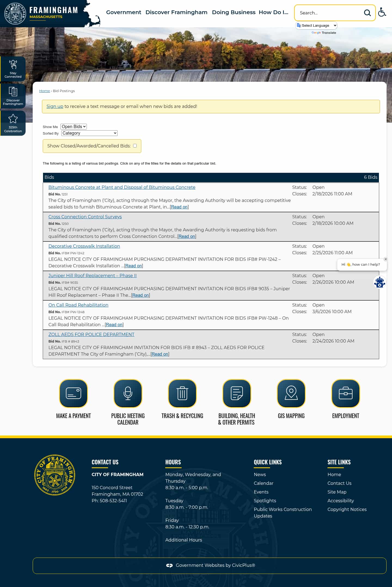The width and height of the screenshot is (392, 587).
Task: Click Read on for Bituminous Concrete bid
Action: 179,207
